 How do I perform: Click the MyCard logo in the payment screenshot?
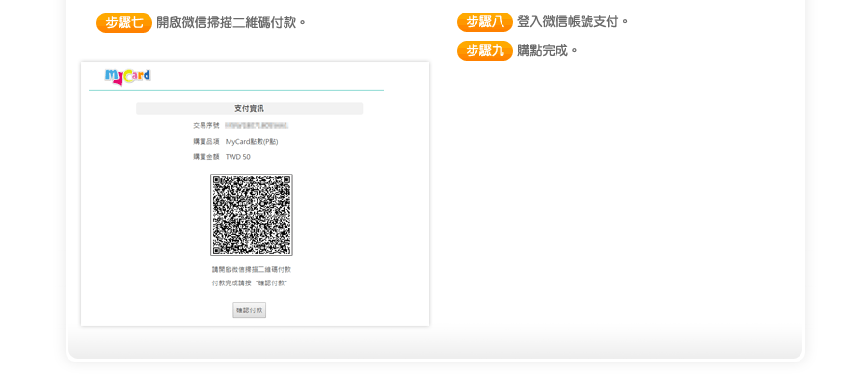[x=128, y=77]
